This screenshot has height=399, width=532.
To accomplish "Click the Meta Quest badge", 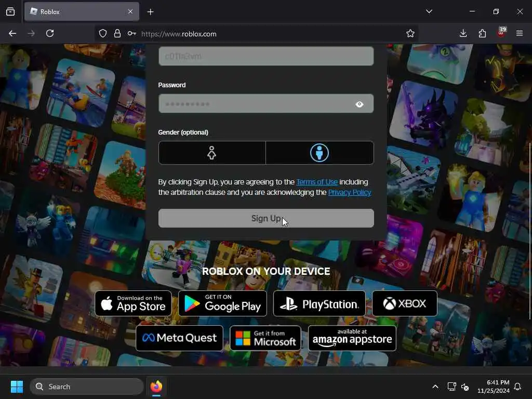I will [x=179, y=338].
